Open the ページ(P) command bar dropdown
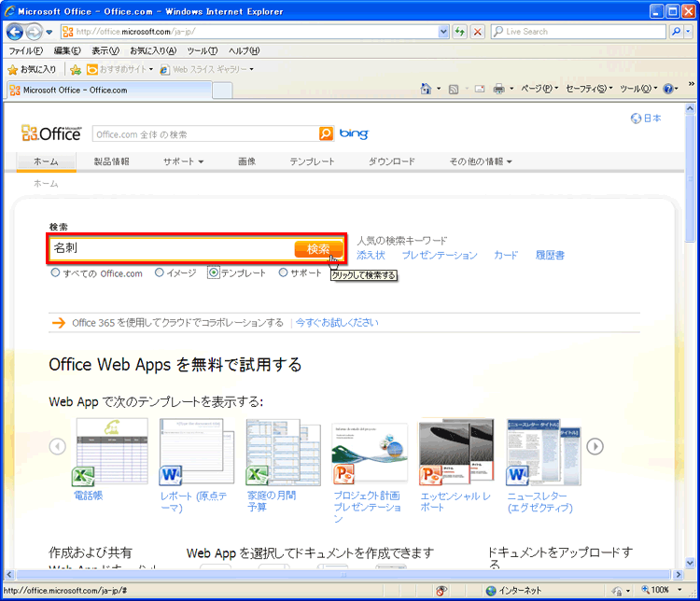 pyautogui.click(x=539, y=89)
